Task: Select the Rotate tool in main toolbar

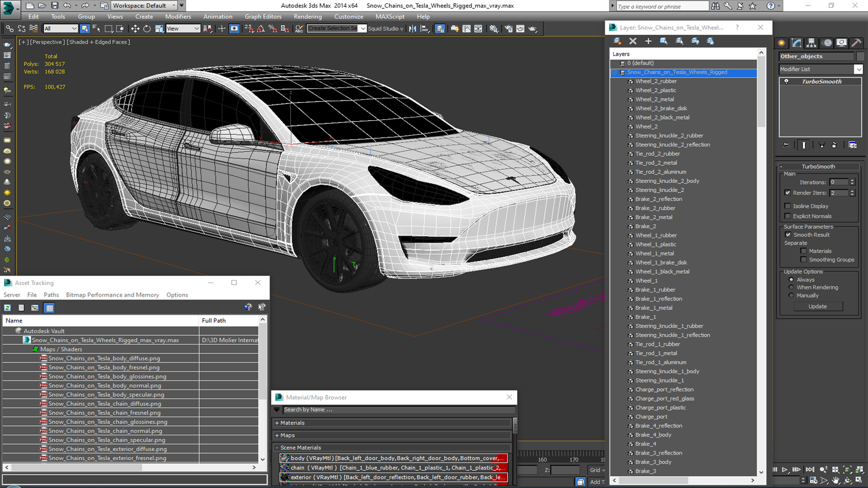Action: [147, 28]
